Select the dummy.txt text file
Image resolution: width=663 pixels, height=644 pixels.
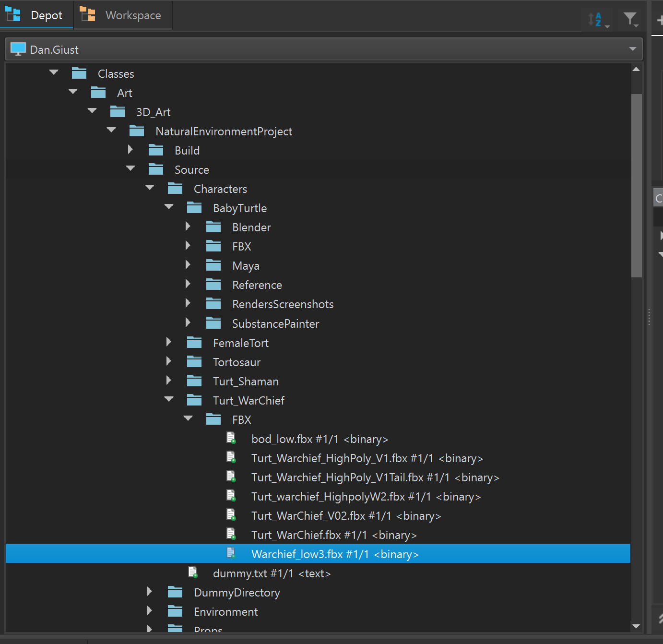pos(272,573)
